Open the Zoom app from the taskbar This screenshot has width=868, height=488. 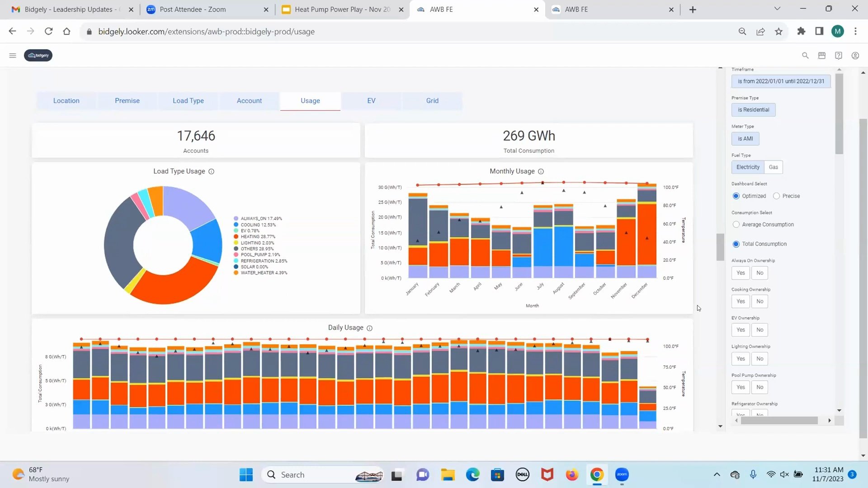click(x=622, y=474)
